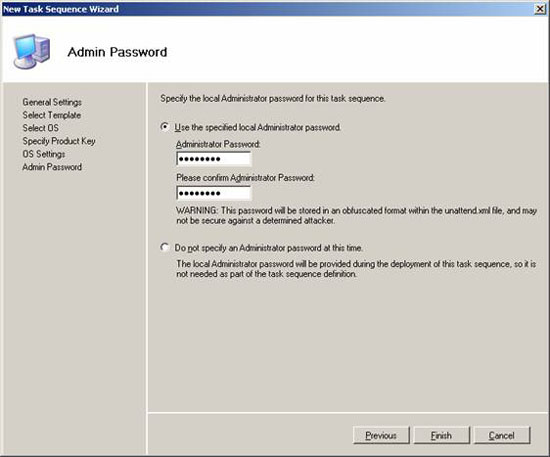The image size is (550, 457).
Task: Click the Administrator Password label
Action: pyautogui.click(x=218, y=144)
